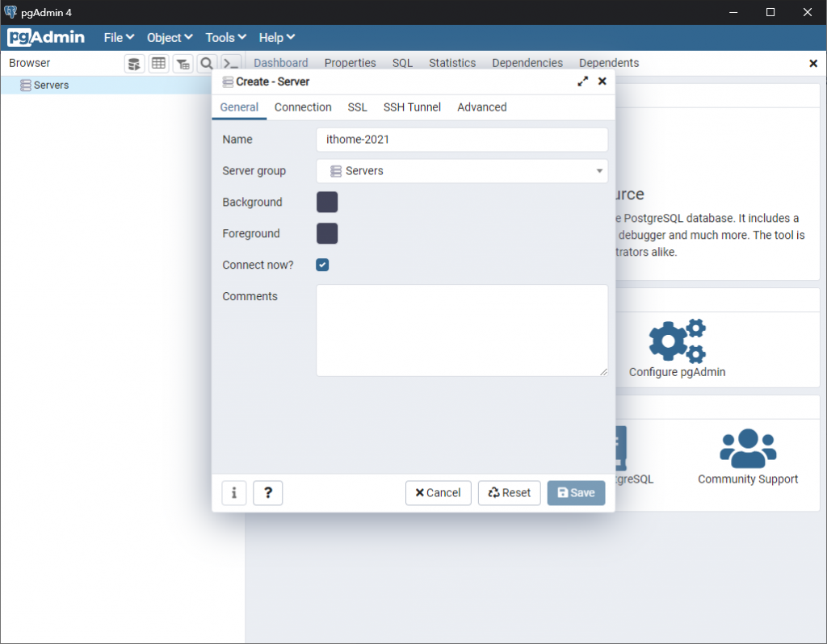Image resolution: width=827 pixels, height=644 pixels.
Task: Click the info button in dialog footer
Action: click(234, 493)
